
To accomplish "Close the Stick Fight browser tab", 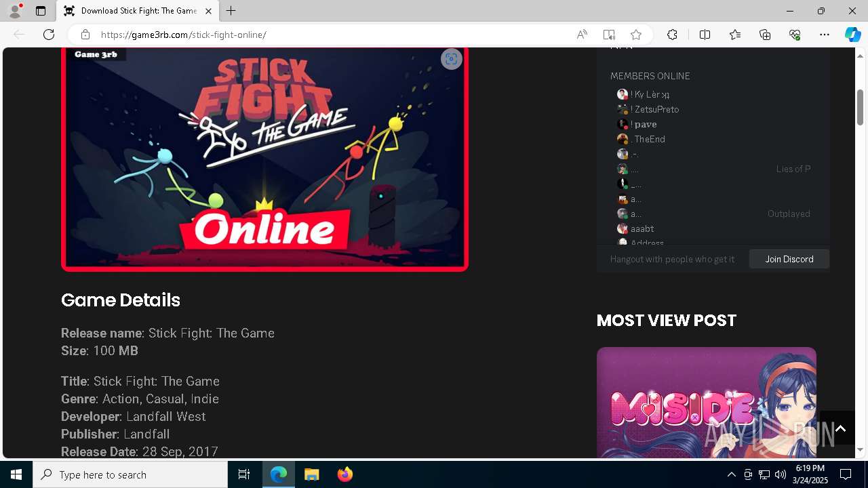I will pyautogui.click(x=208, y=11).
